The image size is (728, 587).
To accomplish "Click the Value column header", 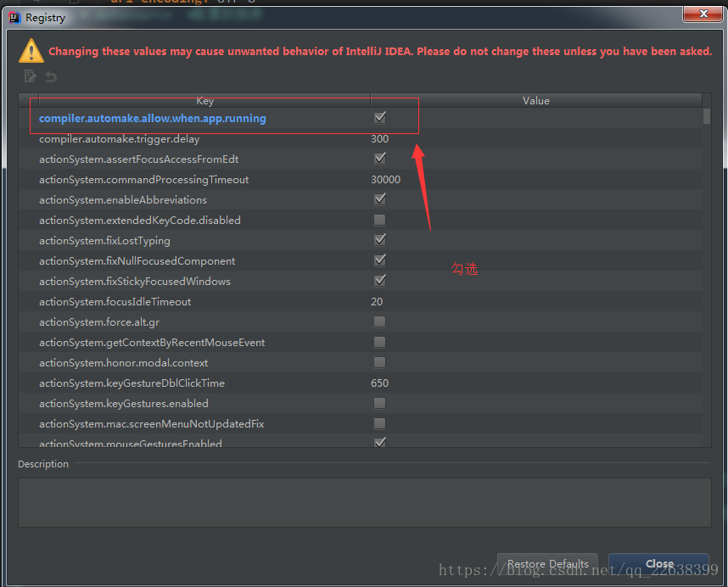I will 536,101.
